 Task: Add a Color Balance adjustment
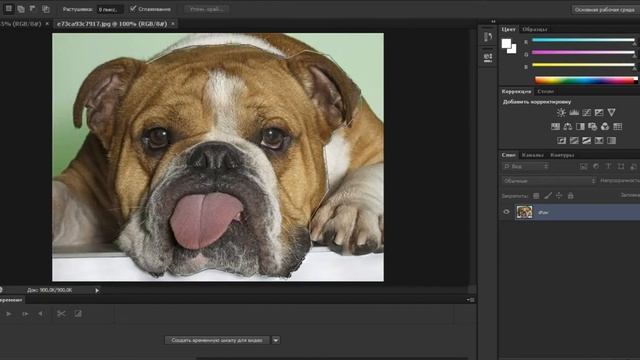pyautogui.click(x=568, y=127)
